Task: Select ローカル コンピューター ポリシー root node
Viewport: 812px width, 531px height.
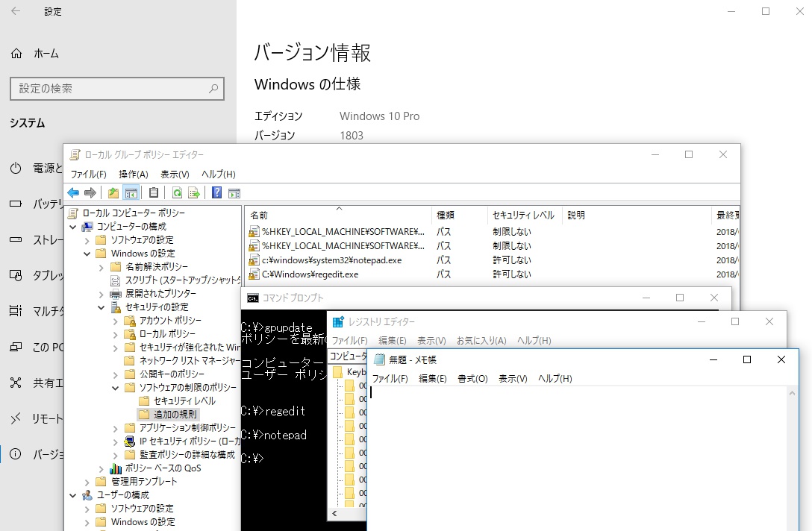Action: [134, 213]
